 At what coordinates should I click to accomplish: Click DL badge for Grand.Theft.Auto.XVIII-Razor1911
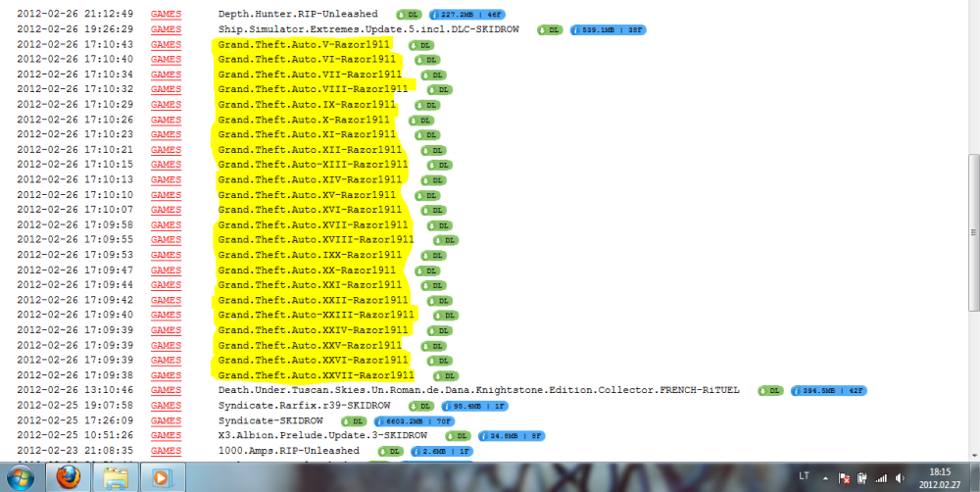tap(446, 241)
